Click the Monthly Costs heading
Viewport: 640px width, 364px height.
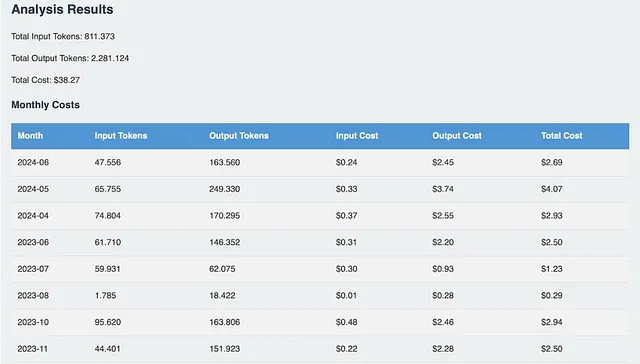[x=46, y=105]
